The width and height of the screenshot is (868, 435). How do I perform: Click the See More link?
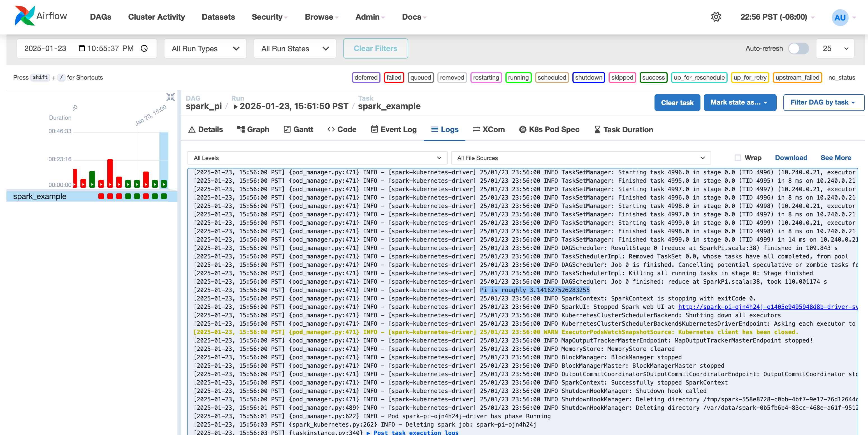pyautogui.click(x=836, y=158)
